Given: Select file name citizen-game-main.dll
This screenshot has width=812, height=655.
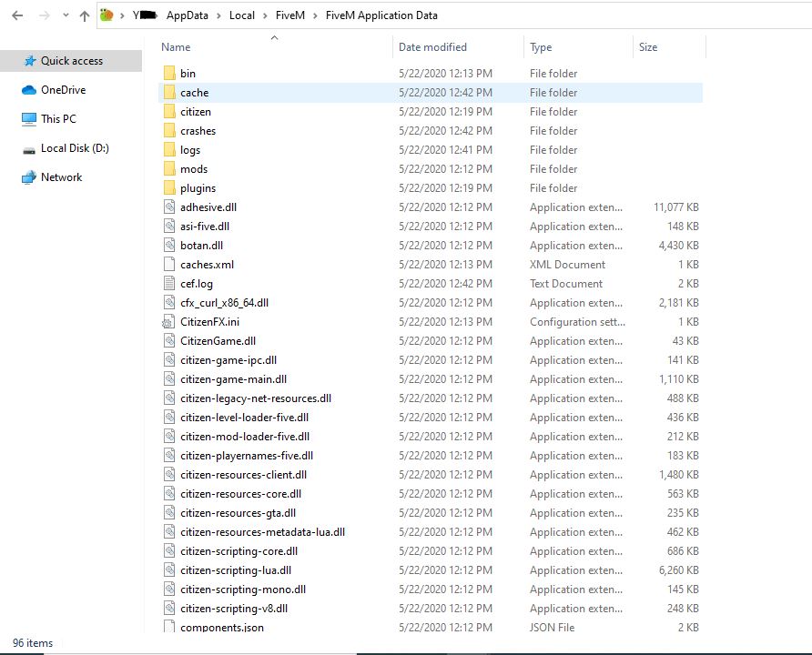Looking at the screenshot, I should [x=234, y=379].
